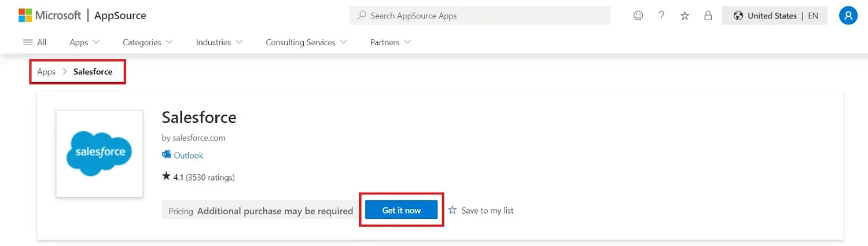Click the by salesforce.com publisher text
The height and width of the screenshot is (246, 868).
point(193,138)
